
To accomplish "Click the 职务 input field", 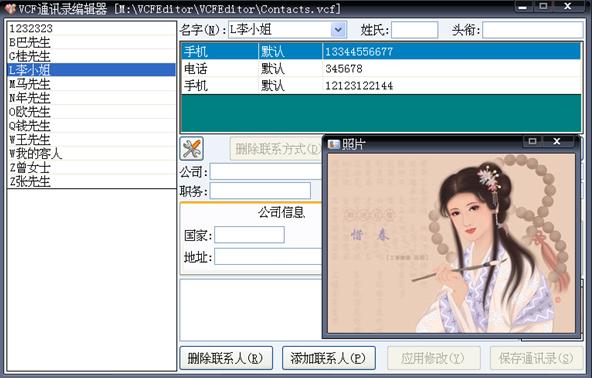I will click(260, 191).
